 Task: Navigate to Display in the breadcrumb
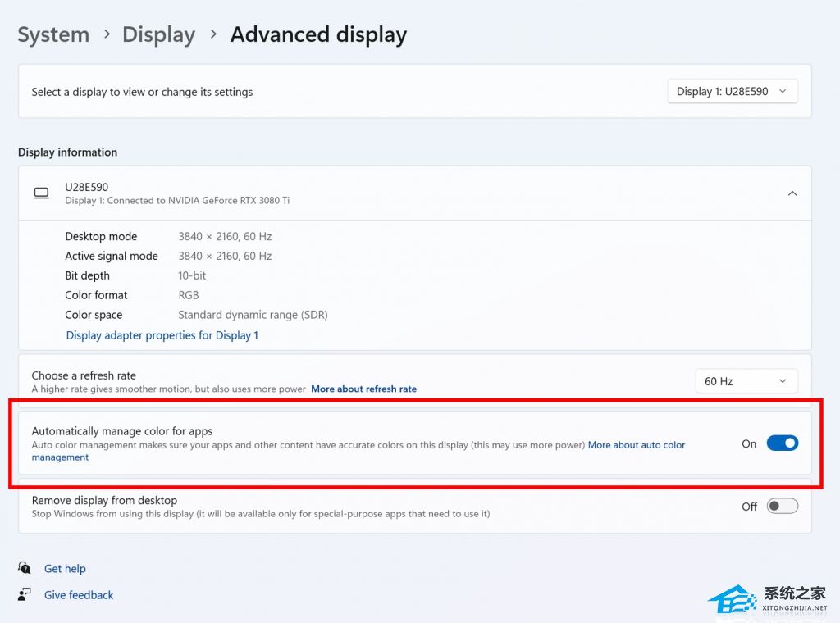pos(158,34)
